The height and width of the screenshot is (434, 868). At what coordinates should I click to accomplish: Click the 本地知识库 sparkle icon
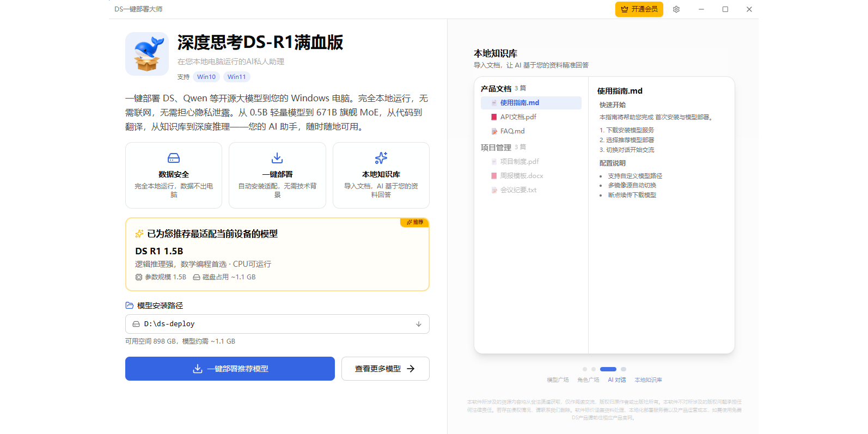point(381,158)
